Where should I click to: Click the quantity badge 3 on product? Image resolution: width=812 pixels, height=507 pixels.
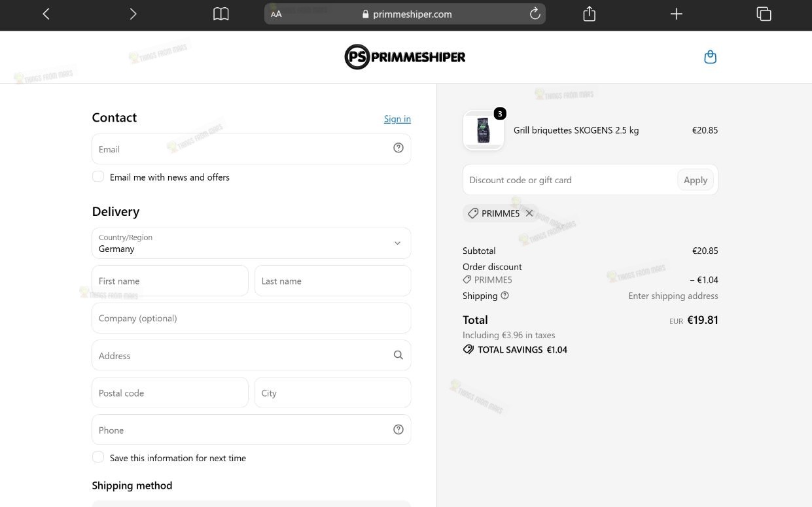tap(500, 114)
